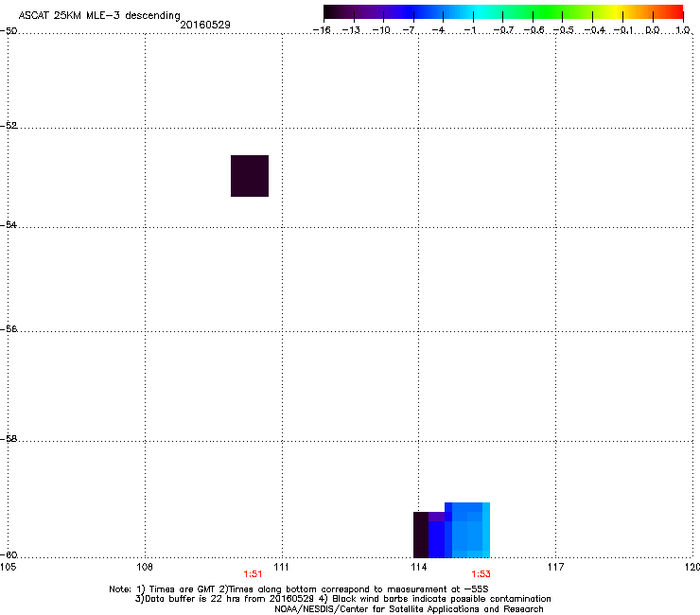The height and width of the screenshot is (615, 700).
Task: Click the longitude label '108'
Action: tap(145, 567)
